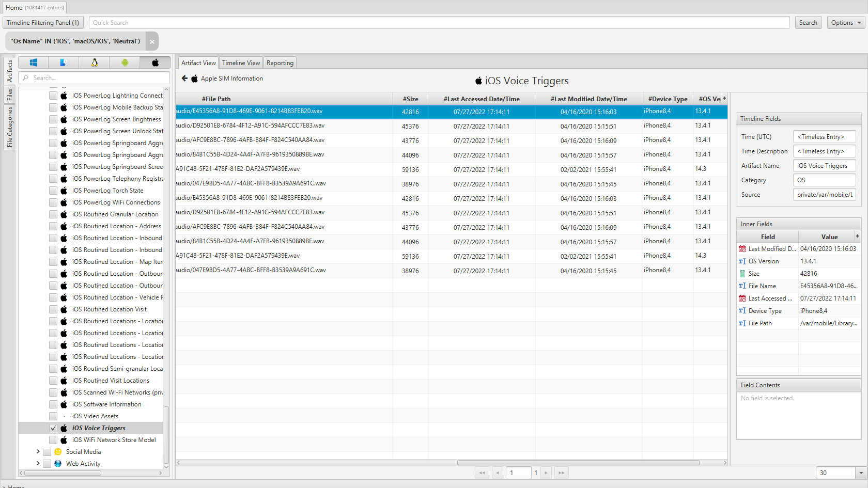Open the Timeline Filtering Panel

[x=43, y=23]
